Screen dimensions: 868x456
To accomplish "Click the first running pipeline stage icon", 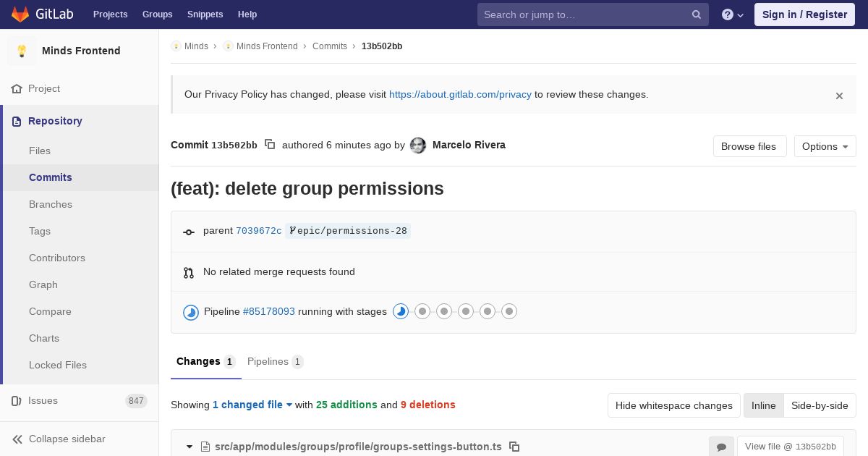I will tap(401, 312).
